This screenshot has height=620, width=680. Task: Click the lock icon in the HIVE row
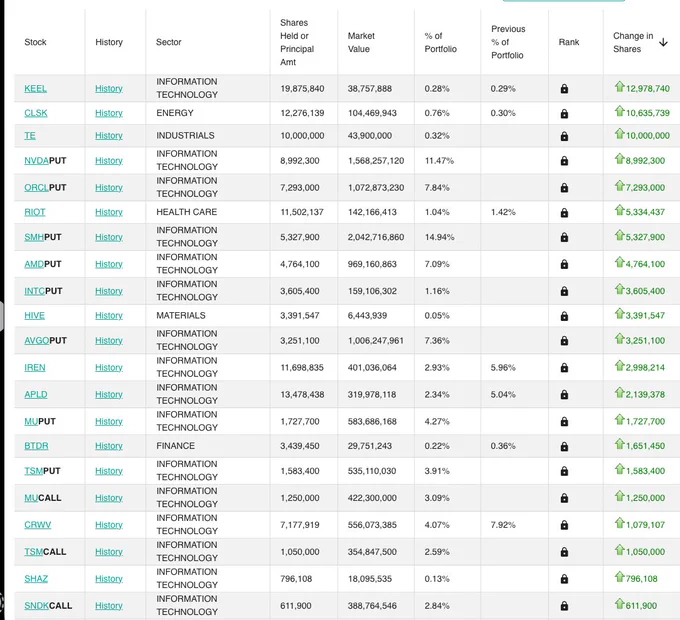564,316
